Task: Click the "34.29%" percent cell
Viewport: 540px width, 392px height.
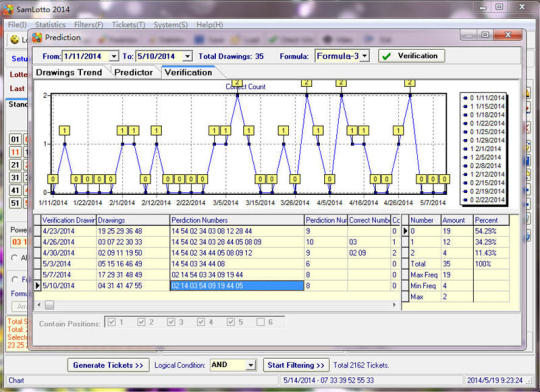Action: point(491,242)
